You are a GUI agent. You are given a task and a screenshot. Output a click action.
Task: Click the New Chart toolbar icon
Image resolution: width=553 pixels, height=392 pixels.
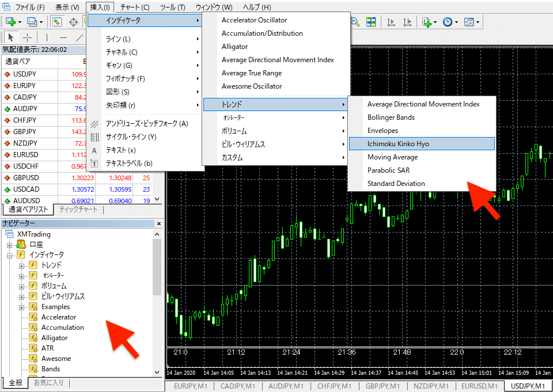coord(10,22)
